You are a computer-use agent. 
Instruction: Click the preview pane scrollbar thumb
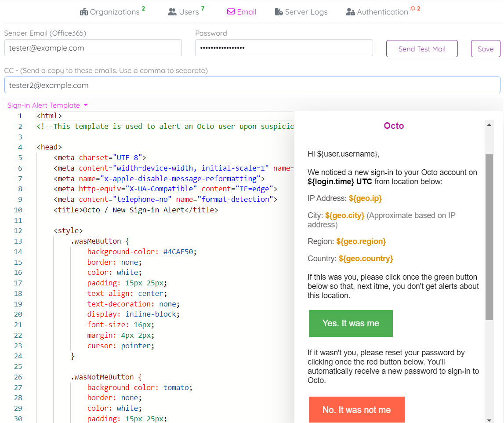coord(489,237)
